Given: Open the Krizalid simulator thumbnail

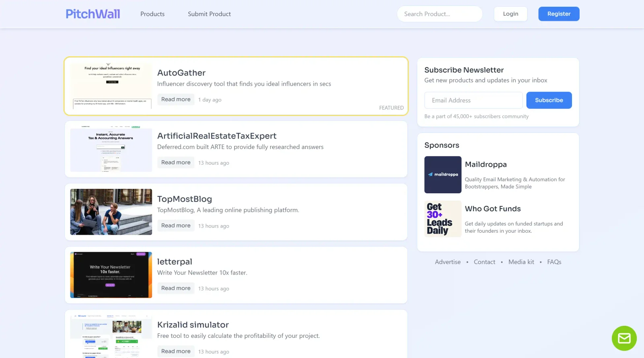Looking at the screenshot, I should [x=111, y=337].
